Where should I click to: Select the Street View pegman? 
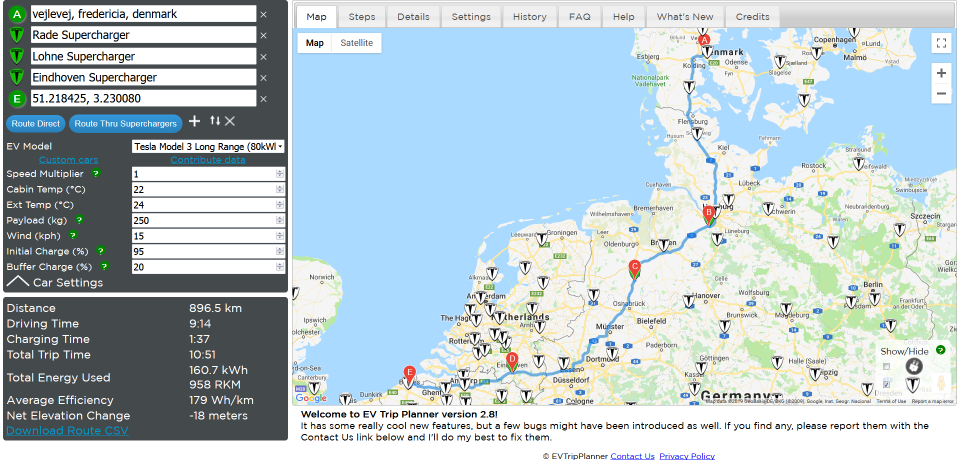[941, 384]
